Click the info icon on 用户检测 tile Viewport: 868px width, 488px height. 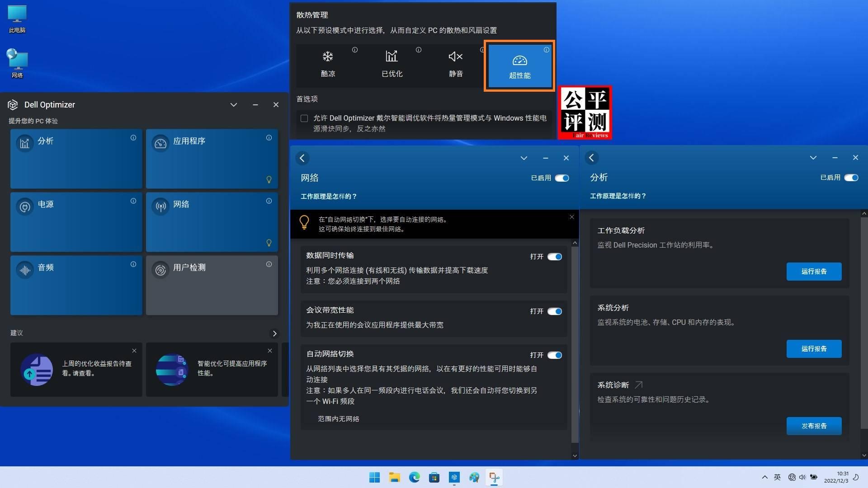pos(269,264)
